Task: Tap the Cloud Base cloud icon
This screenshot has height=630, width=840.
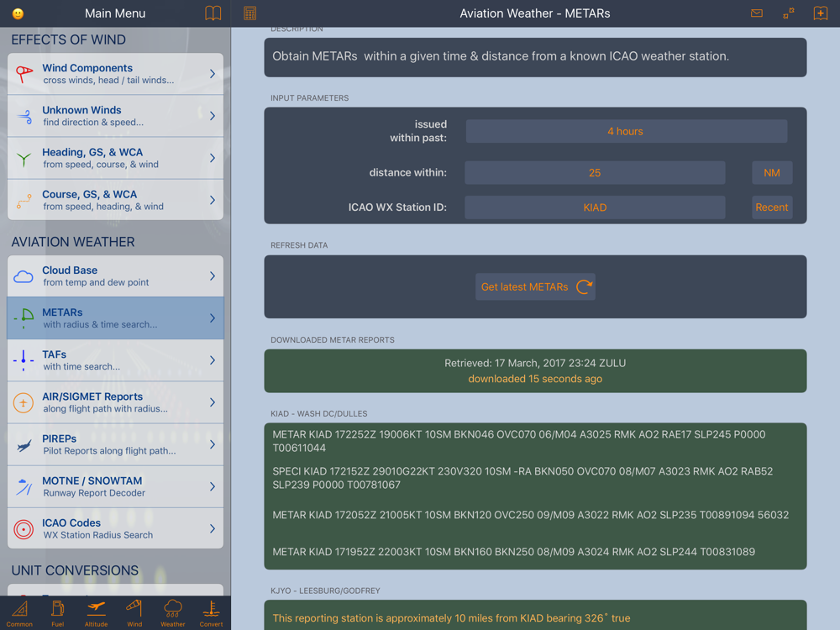Action: click(23, 276)
